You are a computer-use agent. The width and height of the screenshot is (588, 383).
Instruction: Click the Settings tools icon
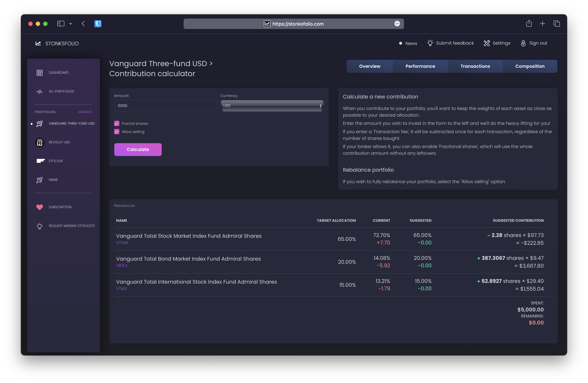click(487, 43)
